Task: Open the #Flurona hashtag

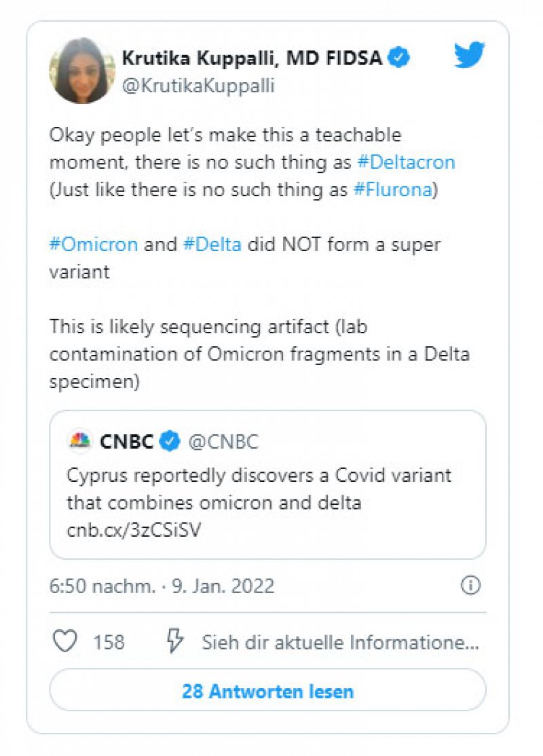Action: (x=393, y=189)
